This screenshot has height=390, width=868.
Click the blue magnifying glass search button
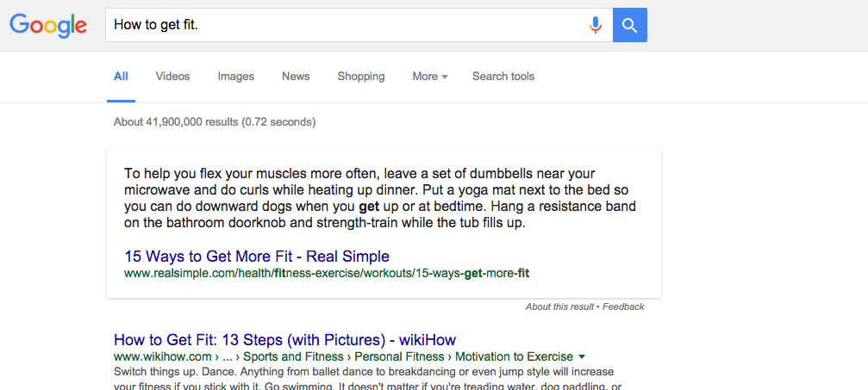pyautogui.click(x=630, y=25)
